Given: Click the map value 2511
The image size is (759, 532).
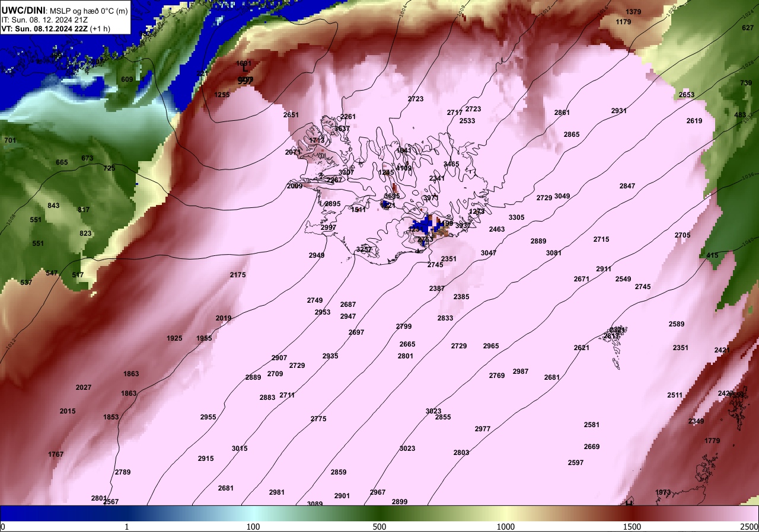Looking at the screenshot, I should pos(675,395).
